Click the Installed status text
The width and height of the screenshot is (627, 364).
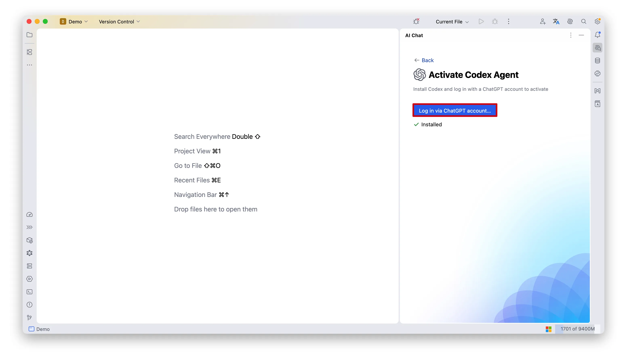[431, 124]
